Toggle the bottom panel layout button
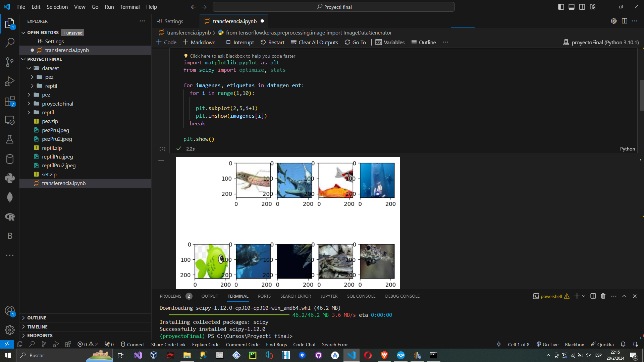 [572, 7]
